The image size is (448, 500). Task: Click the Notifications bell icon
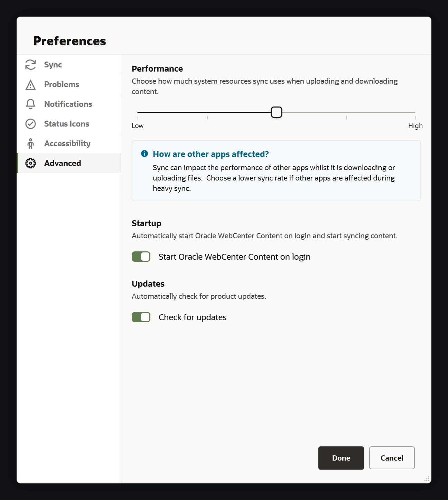coord(30,104)
